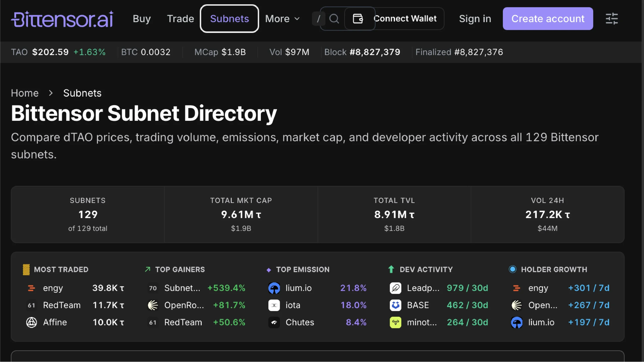Click the Chutes subnet icon
Screen dimensions: 644x362
pyautogui.click(x=274, y=322)
